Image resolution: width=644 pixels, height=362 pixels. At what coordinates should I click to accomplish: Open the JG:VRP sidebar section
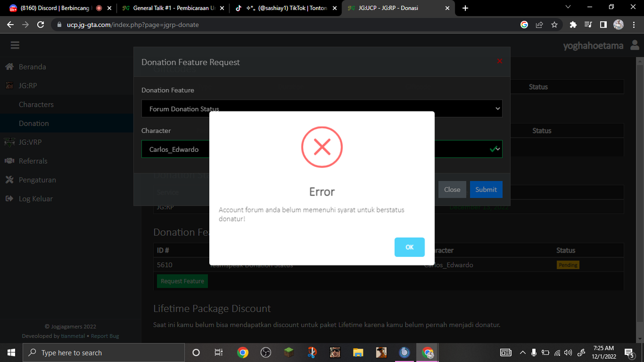30,142
